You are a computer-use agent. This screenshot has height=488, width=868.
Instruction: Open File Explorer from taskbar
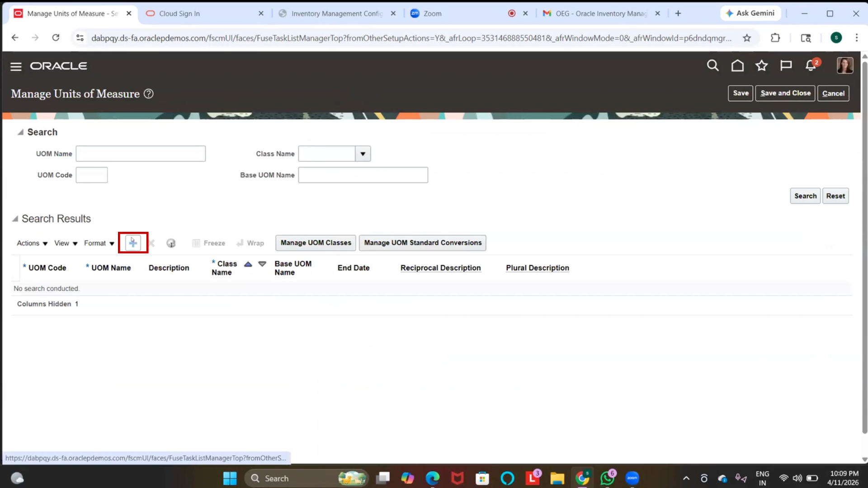click(x=557, y=478)
